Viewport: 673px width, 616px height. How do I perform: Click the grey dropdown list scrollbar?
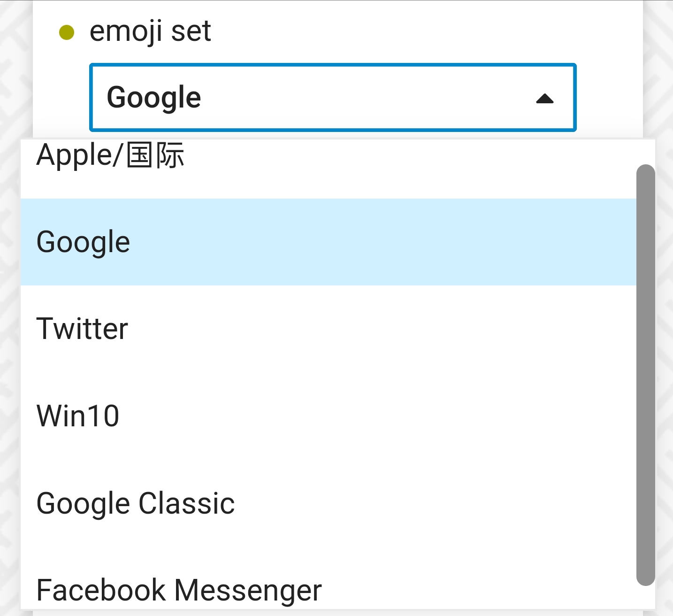pos(645,375)
